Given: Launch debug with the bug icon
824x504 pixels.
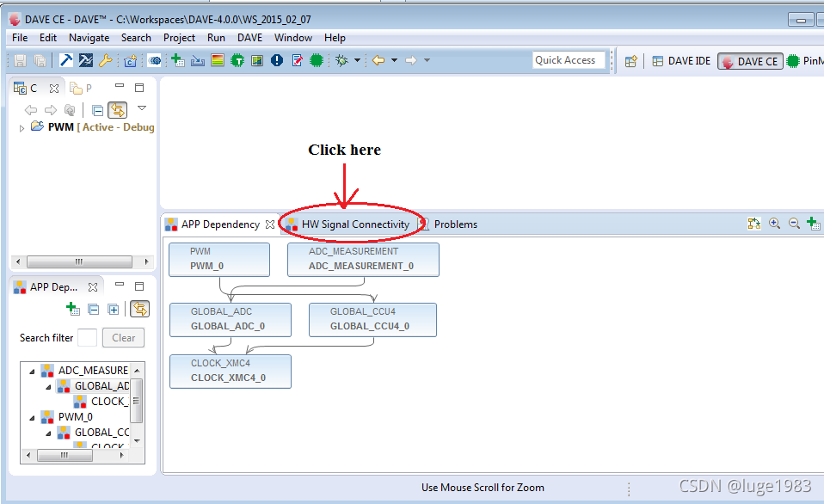Looking at the screenshot, I should [341, 60].
